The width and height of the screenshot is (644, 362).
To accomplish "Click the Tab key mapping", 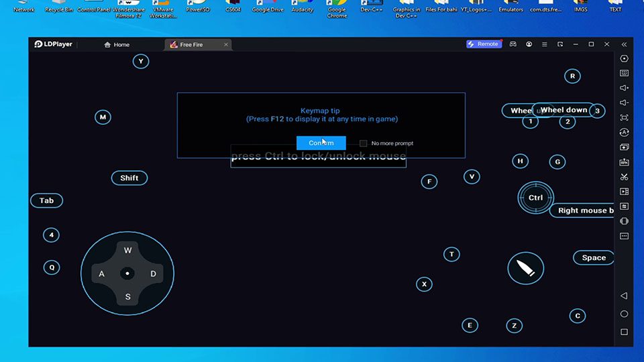I will [46, 200].
